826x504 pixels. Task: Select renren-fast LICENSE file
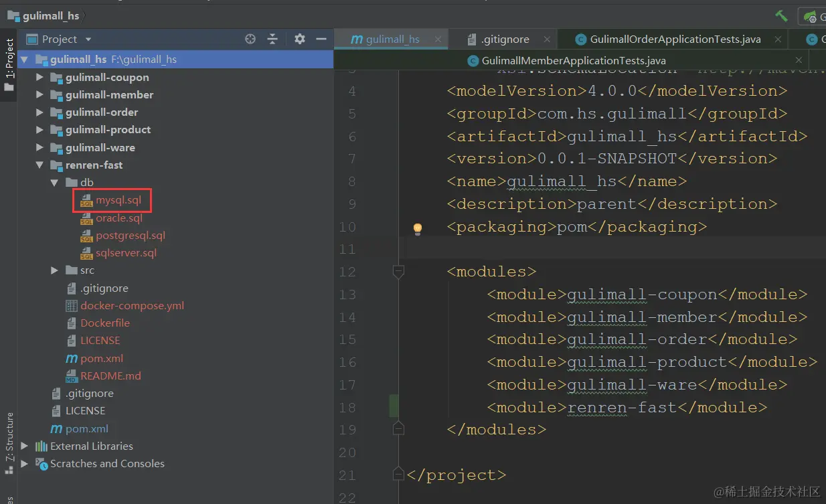pos(100,340)
